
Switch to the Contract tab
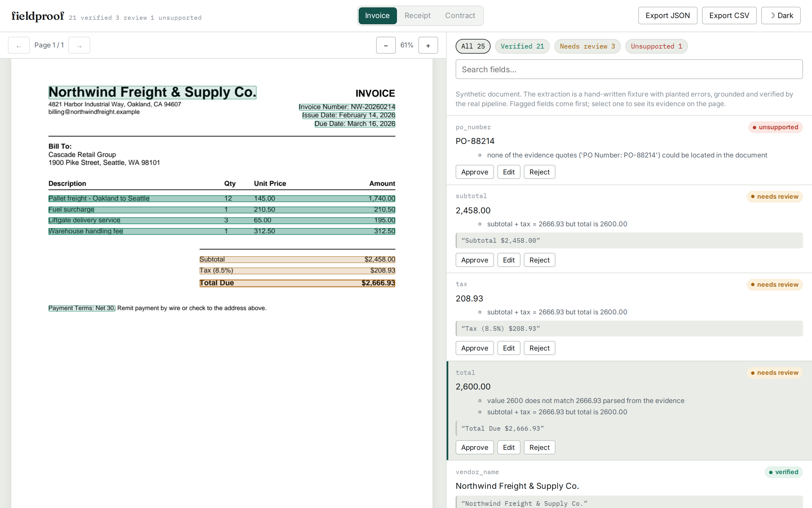tap(460, 16)
